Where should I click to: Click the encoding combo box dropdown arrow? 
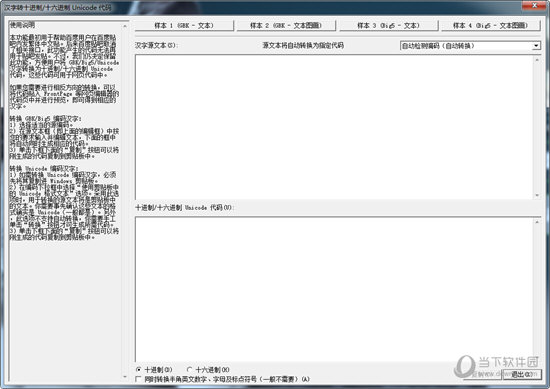536,46
